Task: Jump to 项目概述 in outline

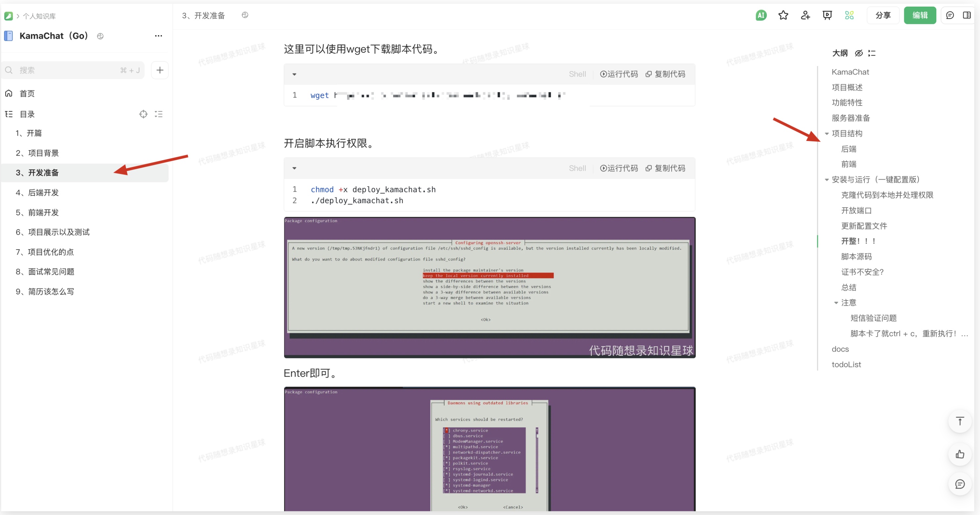Action: click(x=847, y=88)
